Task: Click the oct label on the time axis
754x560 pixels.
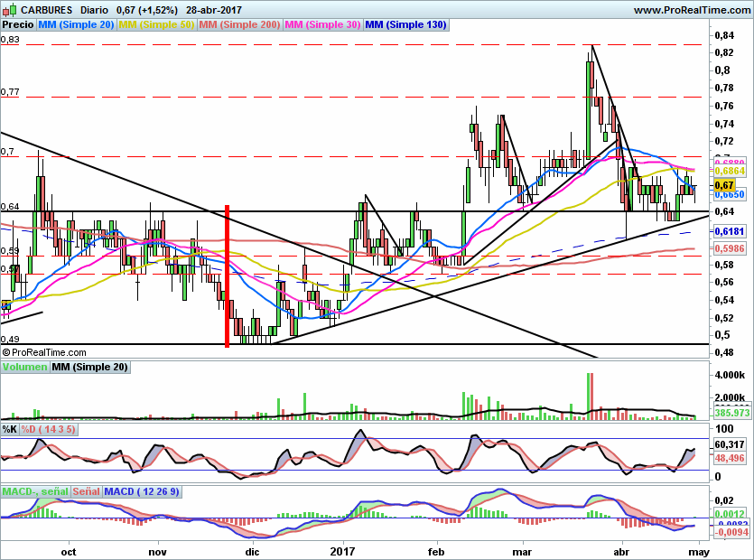Action: click(x=69, y=552)
